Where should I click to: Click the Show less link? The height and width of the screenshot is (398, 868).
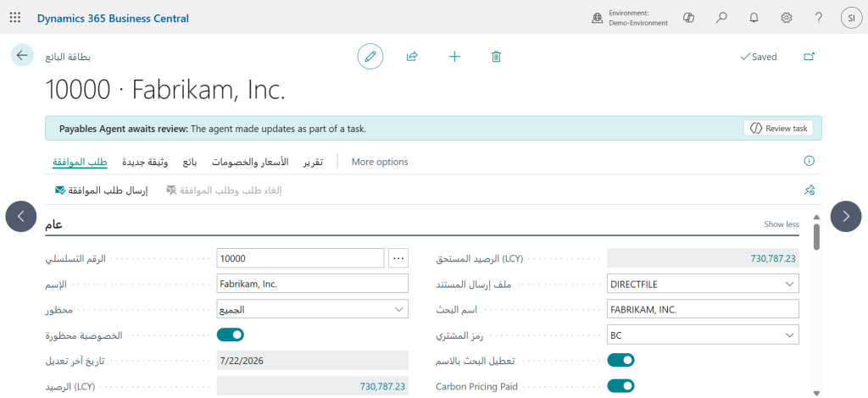coord(781,224)
